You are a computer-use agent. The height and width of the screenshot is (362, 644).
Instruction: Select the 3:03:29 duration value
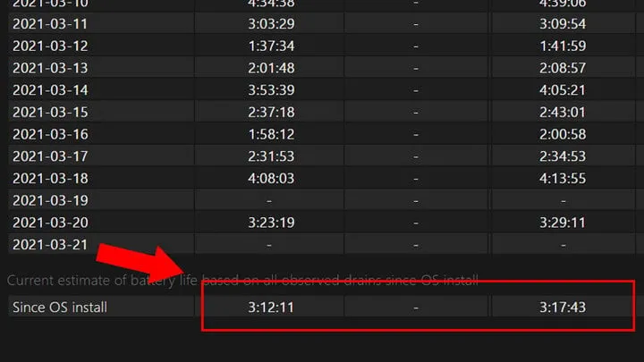click(271, 24)
